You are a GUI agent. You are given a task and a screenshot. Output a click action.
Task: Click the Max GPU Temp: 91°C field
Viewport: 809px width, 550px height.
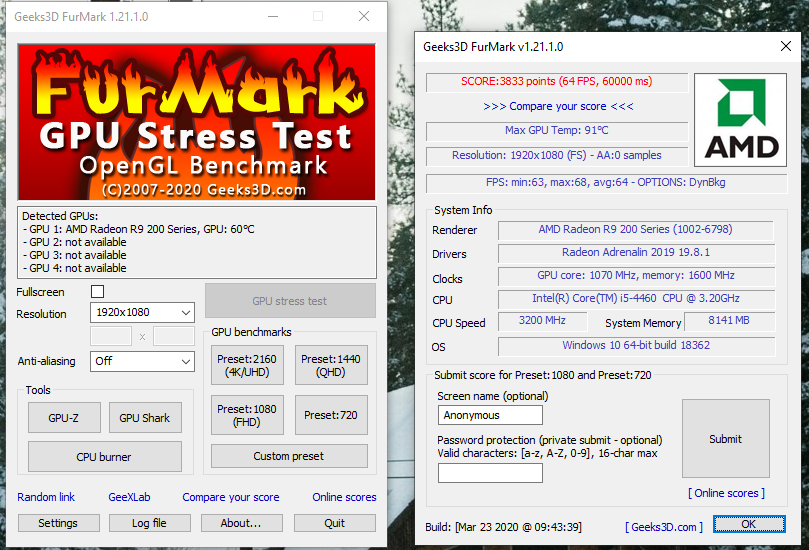pos(557,131)
